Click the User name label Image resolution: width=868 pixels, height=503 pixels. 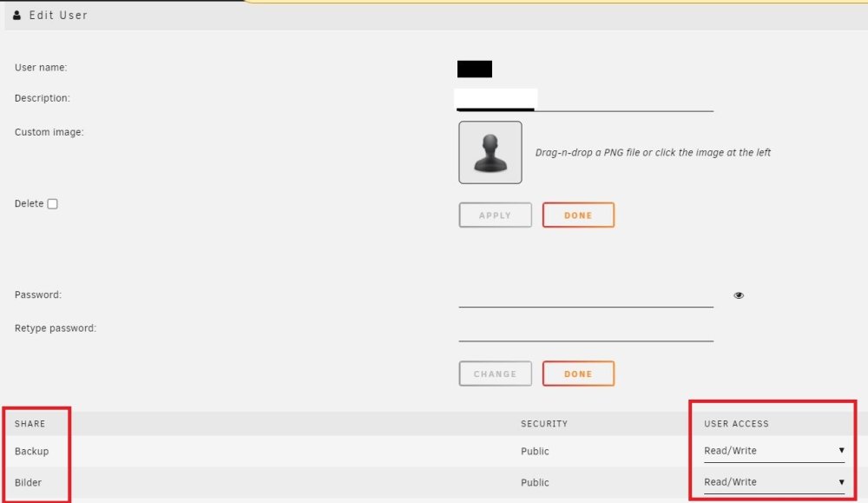pyautogui.click(x=41, y=68)
